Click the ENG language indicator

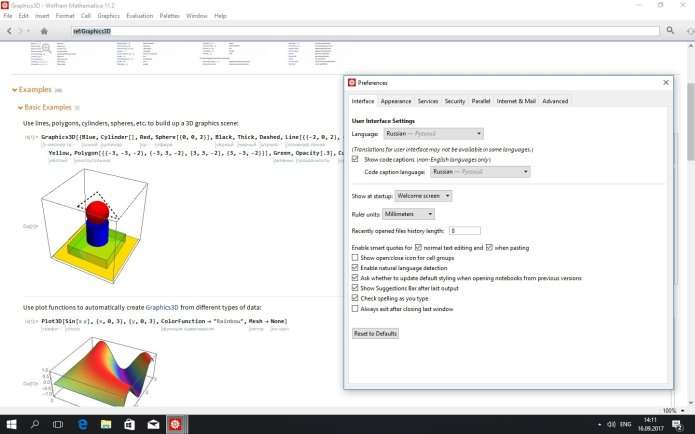625,424
